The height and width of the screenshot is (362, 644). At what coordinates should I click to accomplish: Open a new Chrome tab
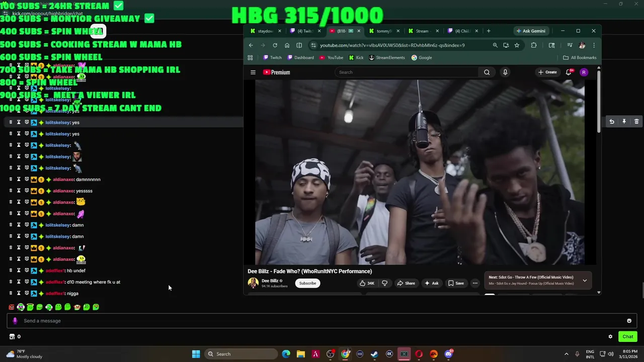point(489,31)
